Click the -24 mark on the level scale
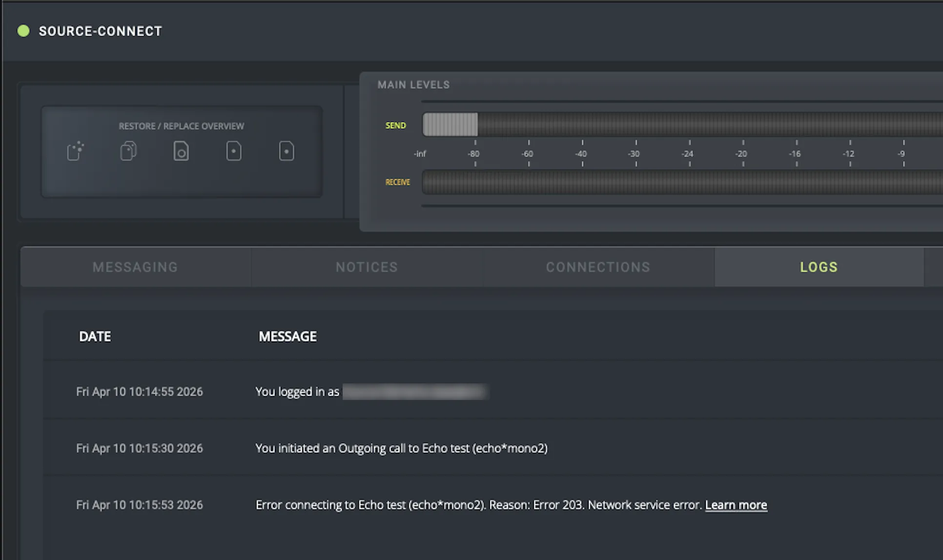Image resolution: width=943 pixels, height=560 pixels. click(x=688, y=154)
